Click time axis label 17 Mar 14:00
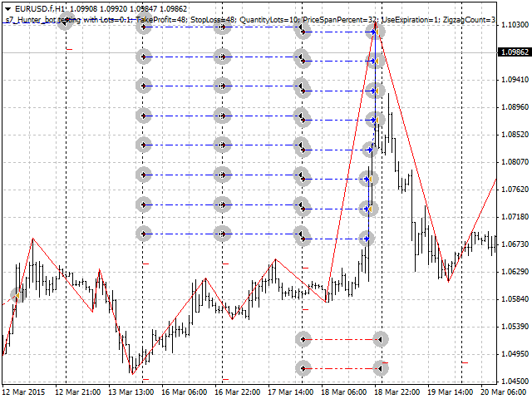Screen dimensions: 532x399 click(x=291, y=392)
